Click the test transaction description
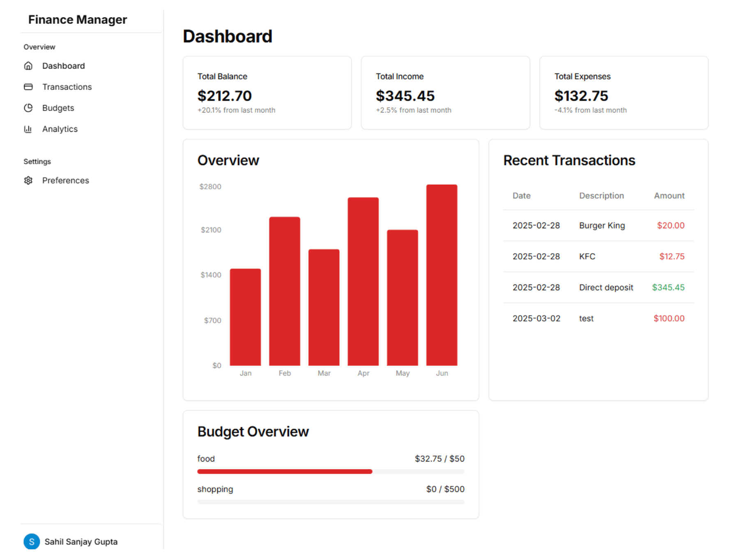The height and width of the screenshot is (560, 755). tap(586, 318)
